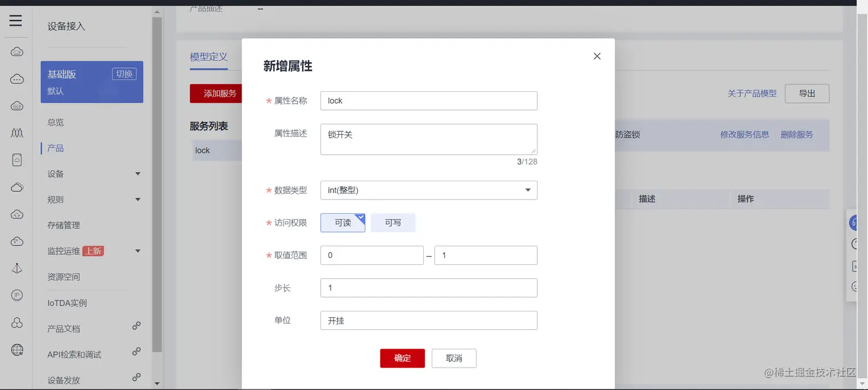Click the 设备接入 sidebar title

(66, 26)
